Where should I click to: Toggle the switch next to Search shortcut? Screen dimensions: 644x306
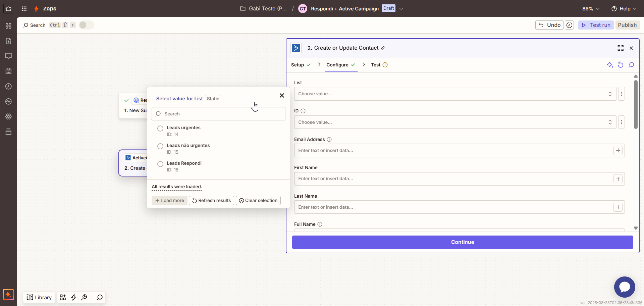click(x=86, y=25)
